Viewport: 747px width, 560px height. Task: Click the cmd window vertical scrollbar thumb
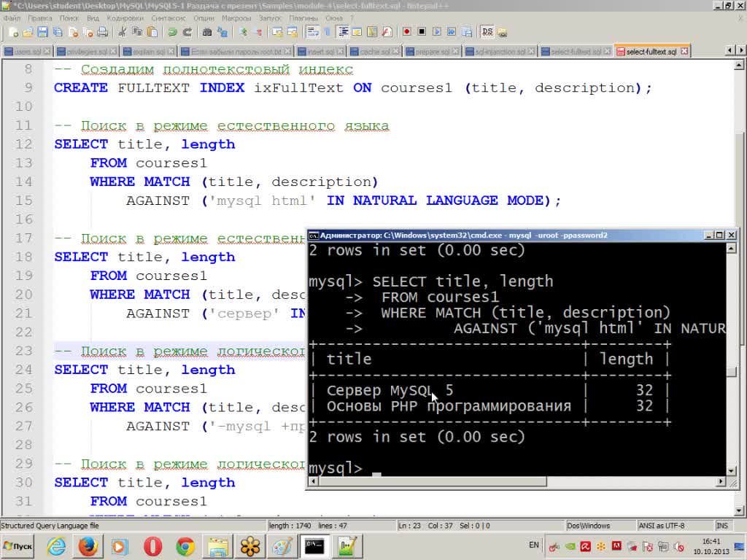731,372
